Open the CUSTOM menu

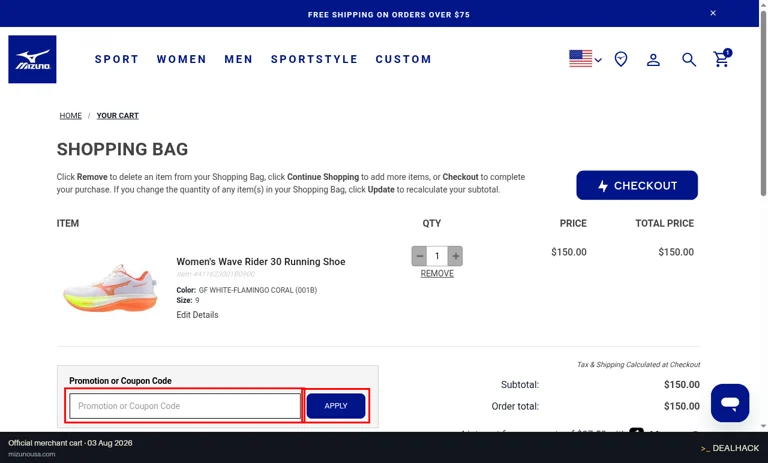coord(403,59)
